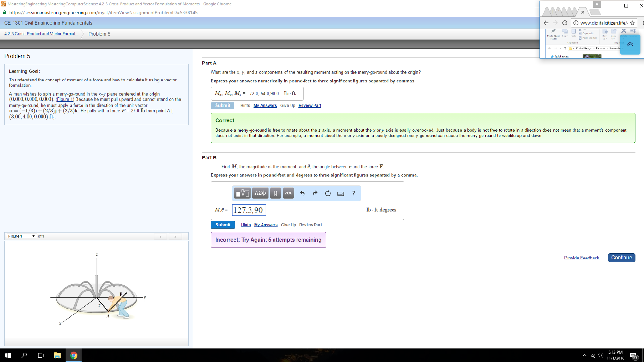The width and height of the screenshot is (644, 362).
Task: Click the equation editor help question mark
Action: [x=353, y=193]
